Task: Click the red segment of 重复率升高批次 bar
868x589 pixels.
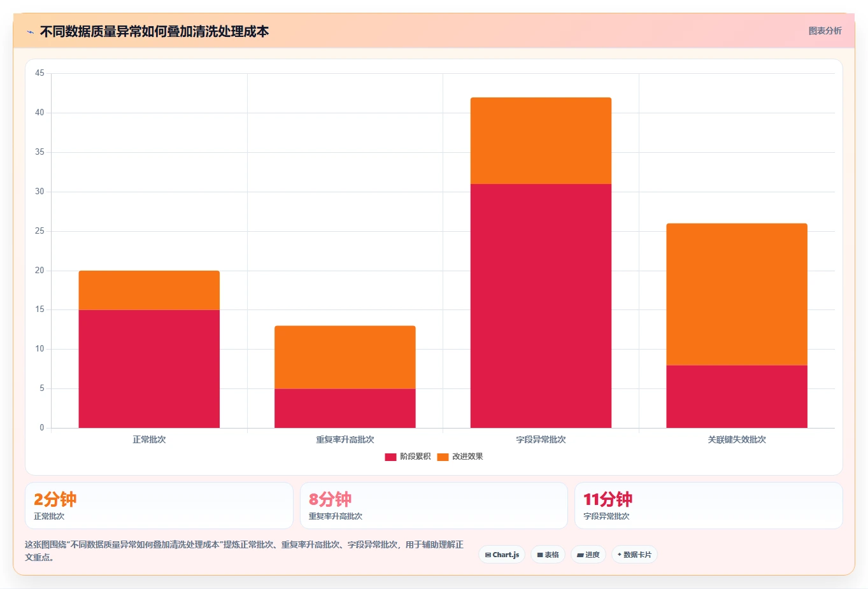Action: [345, 408]
